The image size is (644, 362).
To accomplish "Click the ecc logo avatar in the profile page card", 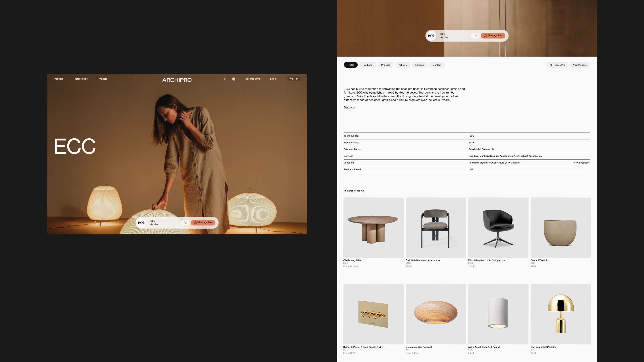I will (431, 36).
